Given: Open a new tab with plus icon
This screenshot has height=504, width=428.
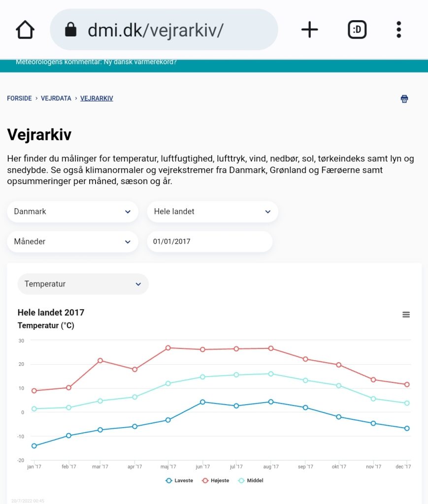Looking at the screenshot, I should pyautogui.click(x=309, y=30).
